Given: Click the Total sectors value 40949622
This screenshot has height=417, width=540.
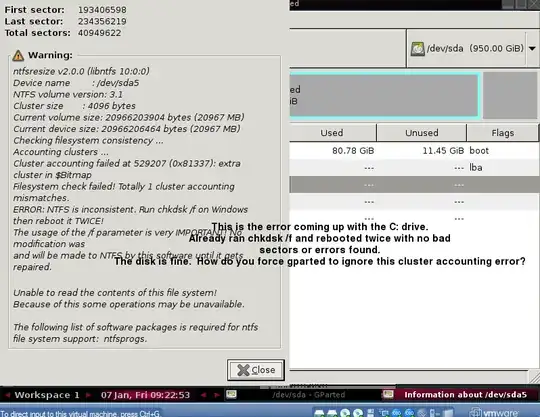Looking at the screenshot, I should tap(100, 33).
